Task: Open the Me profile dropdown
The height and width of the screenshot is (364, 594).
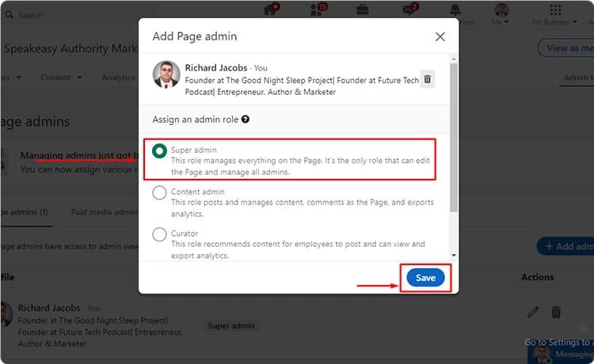Action: 501,14
